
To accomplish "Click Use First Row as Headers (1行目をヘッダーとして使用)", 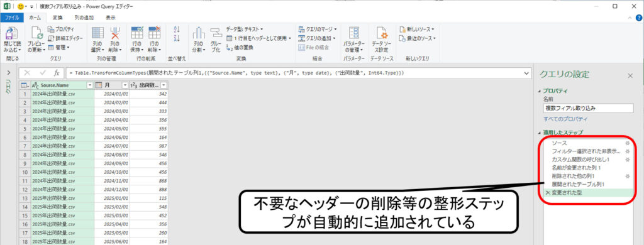I will pos(258,38).
